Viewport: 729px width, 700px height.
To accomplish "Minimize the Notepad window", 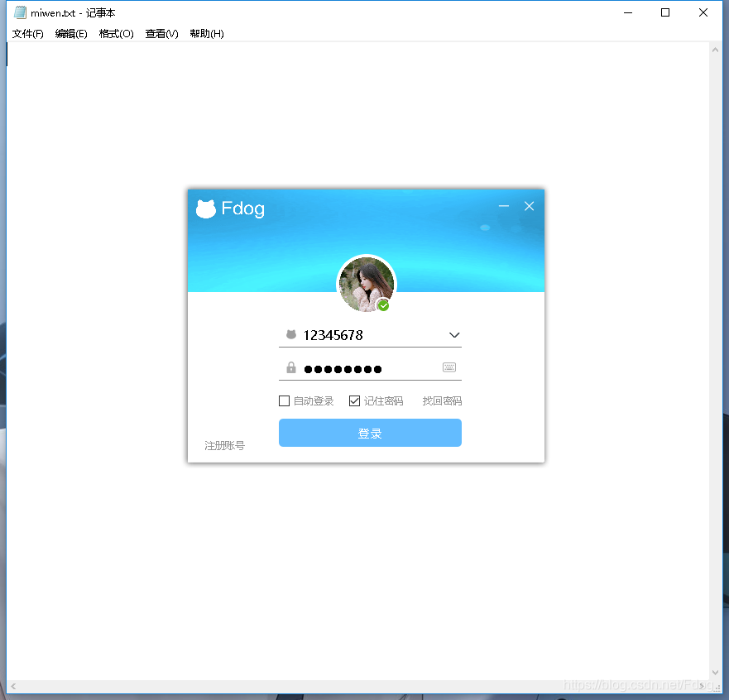I will (628, 12).
